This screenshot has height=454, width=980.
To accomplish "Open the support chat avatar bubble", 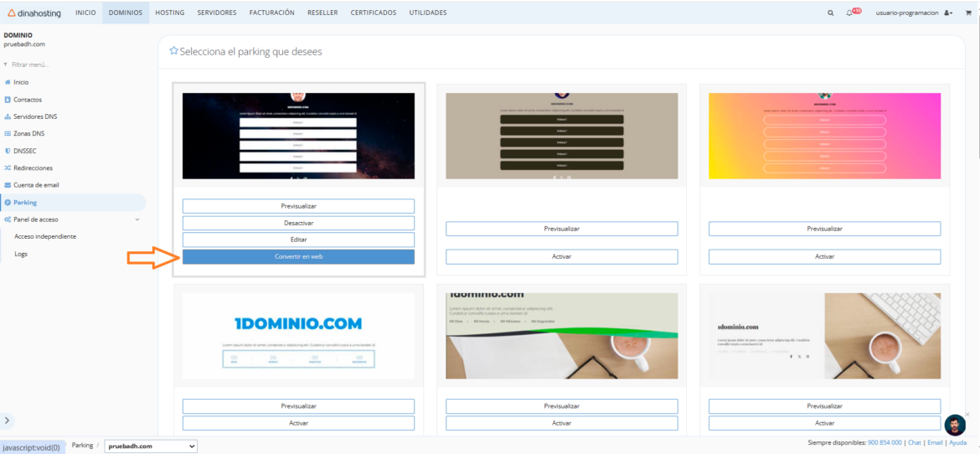I will (954, 426).
